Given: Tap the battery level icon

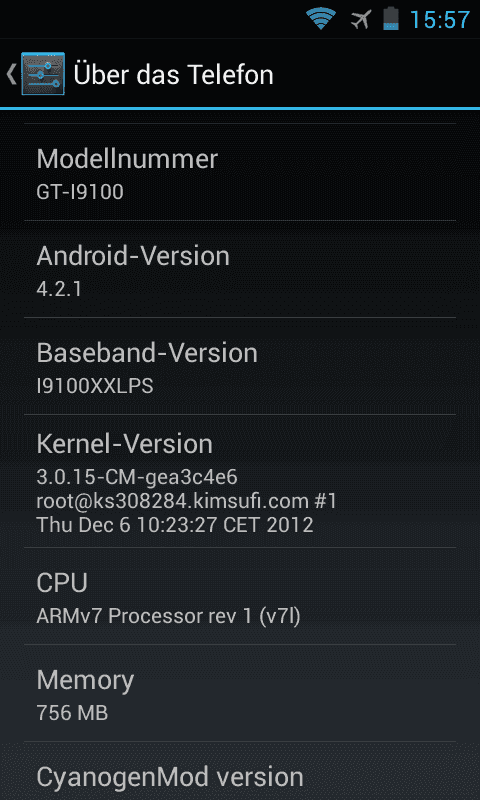Looking at the screenshot, I should pos(391,19).
